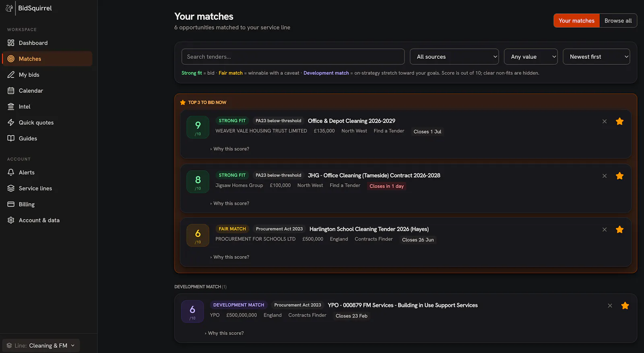Viewport: 644px width, 353px height.
Task: Open the Newest first sort dropdown
Action: (596, 57)
